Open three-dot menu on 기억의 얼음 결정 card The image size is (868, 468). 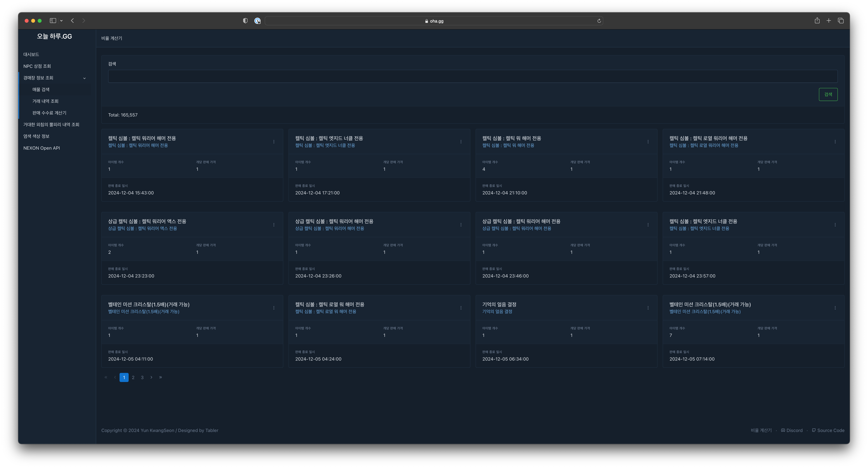click(648, 308)
